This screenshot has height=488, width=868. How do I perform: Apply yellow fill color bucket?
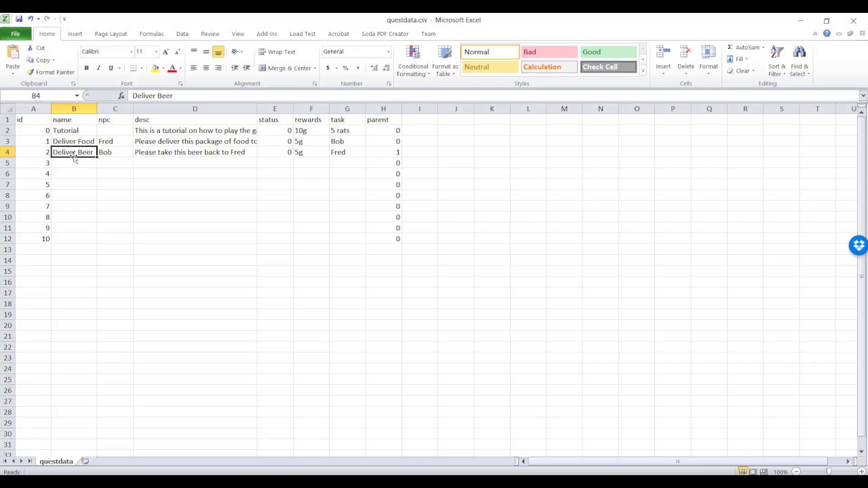(x=155, y=68)
